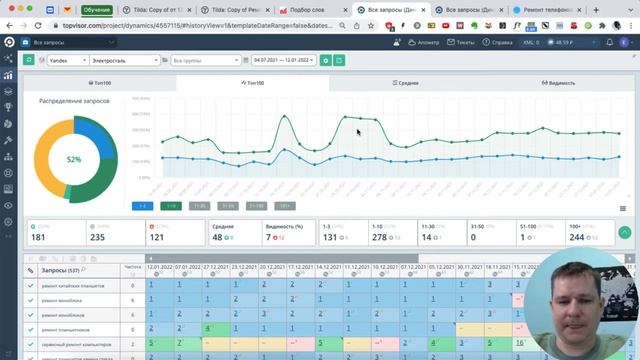
Task: Click the Обучение green bookmark button
Action: [97, 10]
